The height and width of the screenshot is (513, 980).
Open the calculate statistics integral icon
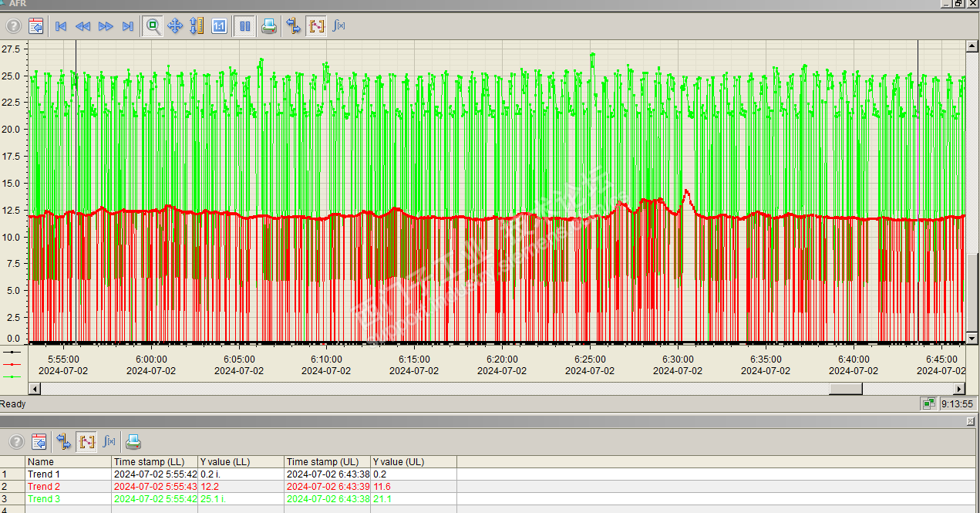point(338,26)
